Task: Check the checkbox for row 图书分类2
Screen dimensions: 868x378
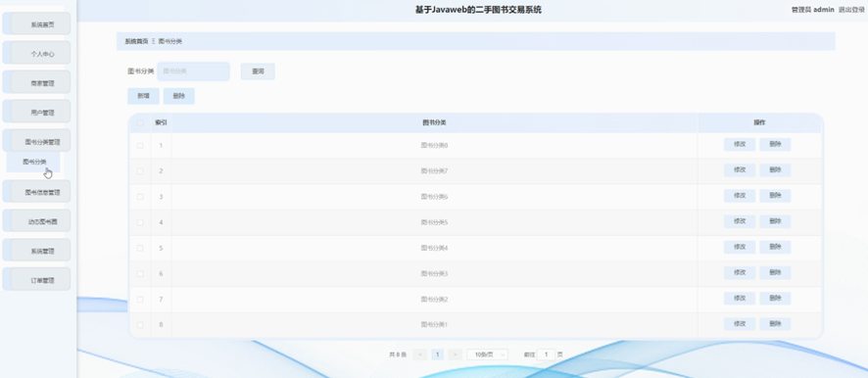Action: click(x=140, y=300)
